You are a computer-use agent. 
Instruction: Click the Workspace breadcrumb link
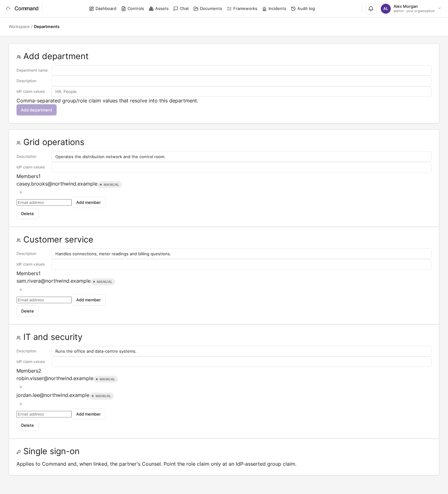19,27
